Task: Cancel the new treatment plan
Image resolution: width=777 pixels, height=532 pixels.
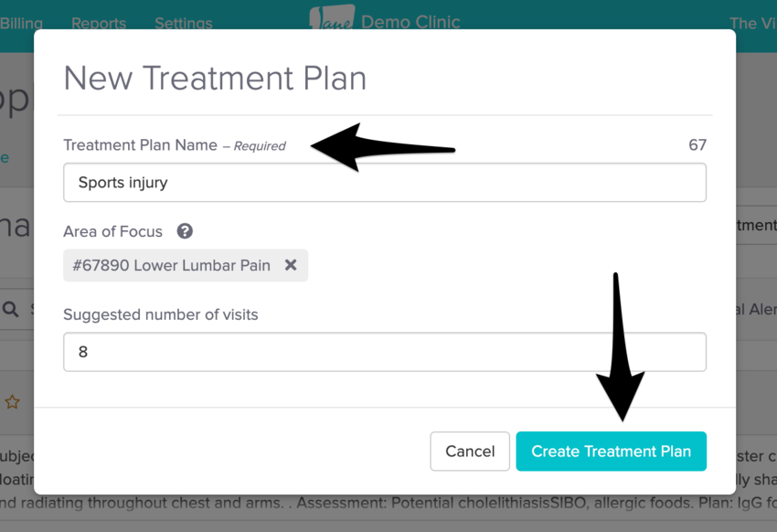Action: click(x=470, y=451)
